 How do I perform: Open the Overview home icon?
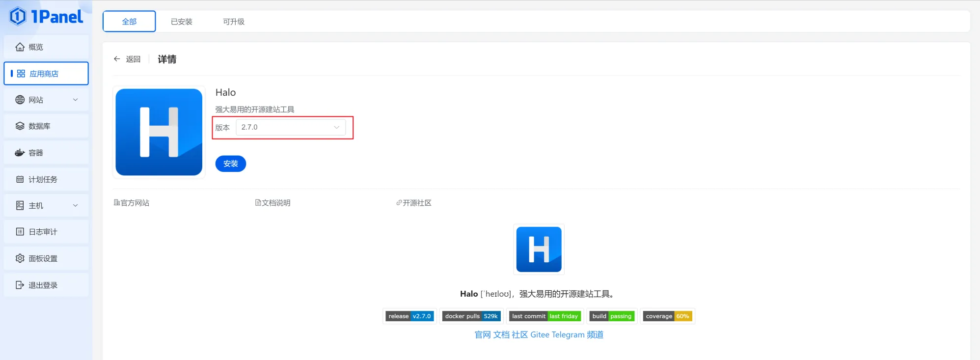point(20,47)
